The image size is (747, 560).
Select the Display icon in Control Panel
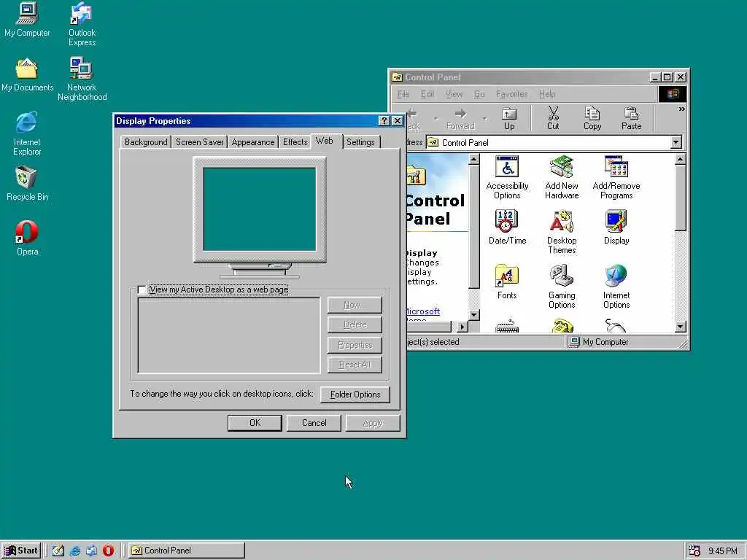[616, 227]
